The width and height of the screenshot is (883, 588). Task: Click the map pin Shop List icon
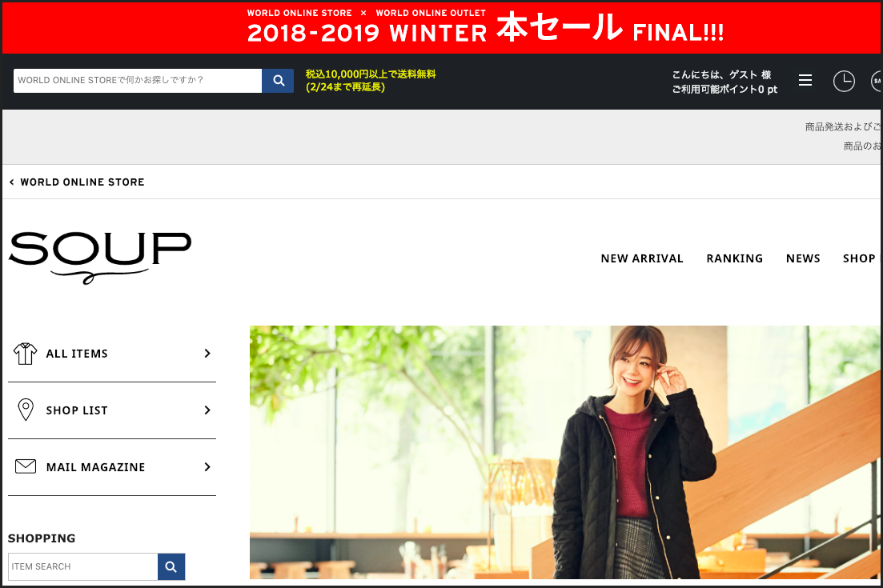(x=26, y=410)
